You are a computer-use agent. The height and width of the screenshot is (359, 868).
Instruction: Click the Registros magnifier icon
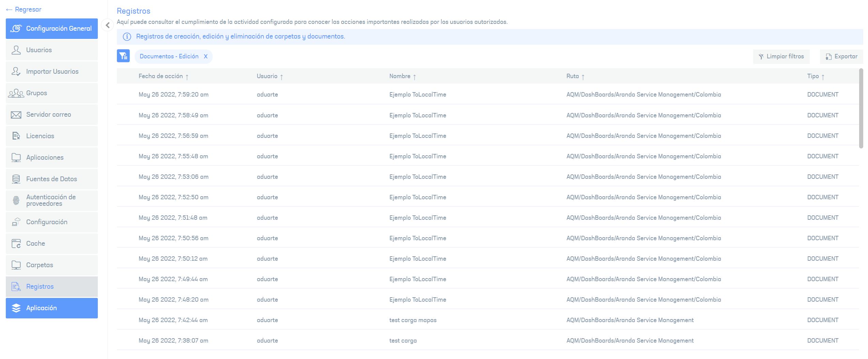(x=16, y=287)
